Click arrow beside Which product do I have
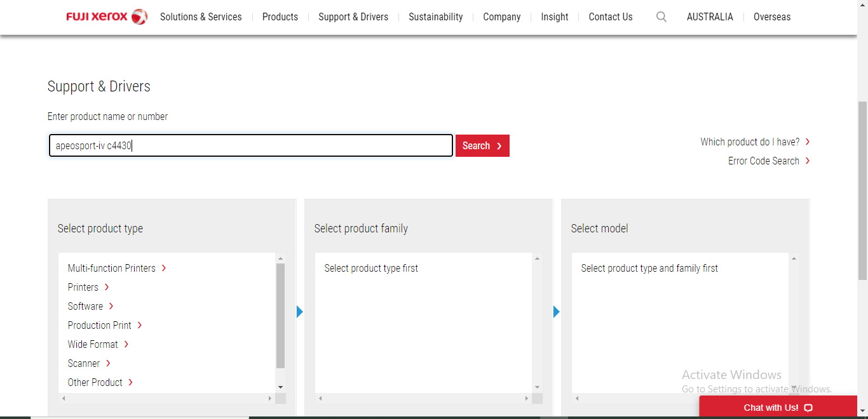868x419 pixels. click(808, 142)
